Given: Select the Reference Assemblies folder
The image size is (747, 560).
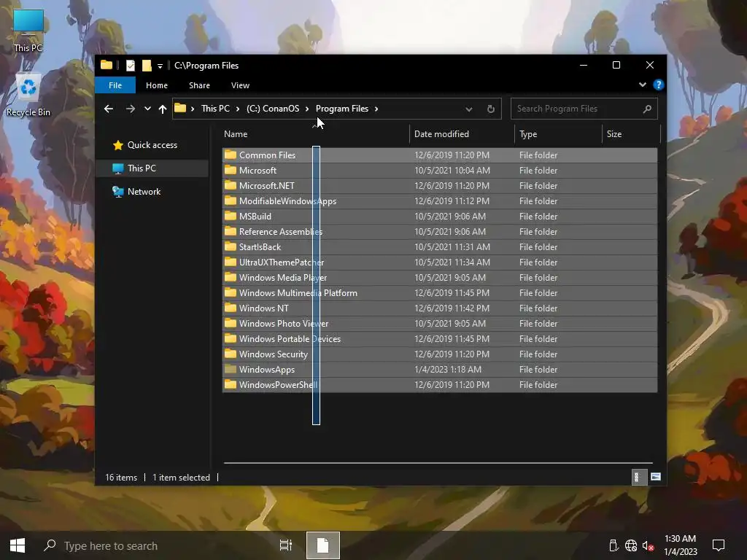Looking at the screenshot, I should pyautogui.click(x=440, y=231).
